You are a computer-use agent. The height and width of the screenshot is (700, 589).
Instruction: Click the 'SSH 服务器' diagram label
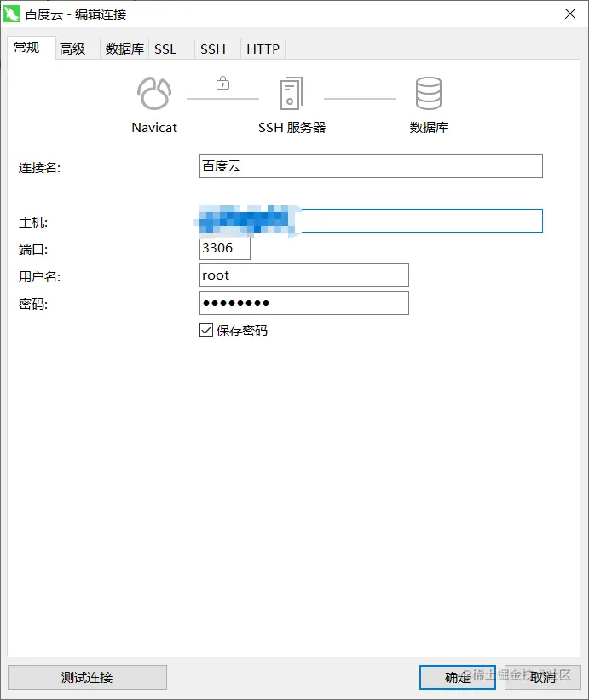292,128
